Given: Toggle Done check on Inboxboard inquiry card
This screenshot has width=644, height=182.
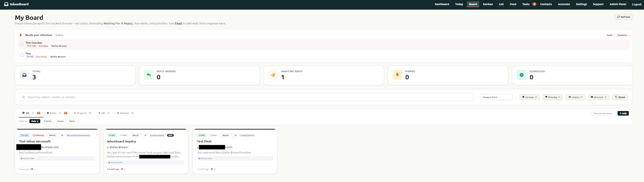Looking at the screenshot, I should pyautogui.click(x=123, y=135).
